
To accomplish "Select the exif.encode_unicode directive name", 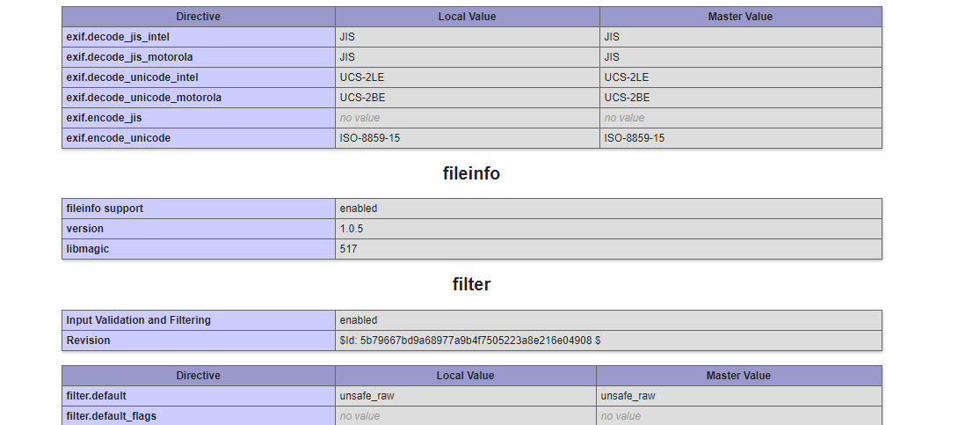I will tap(118, 138).
